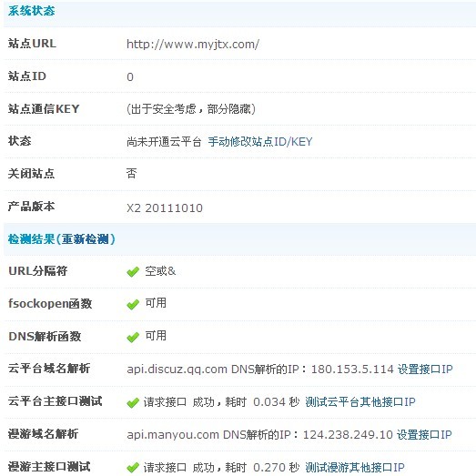Click the green checkmark beside 漫游主接口测试
The height and width of the screenshot is (476, 476).
point(133,468)
